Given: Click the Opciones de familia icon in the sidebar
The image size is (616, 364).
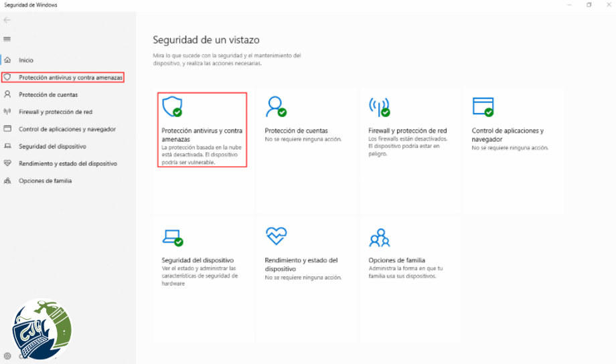Looking at the screenshot, I should [7, 181].
